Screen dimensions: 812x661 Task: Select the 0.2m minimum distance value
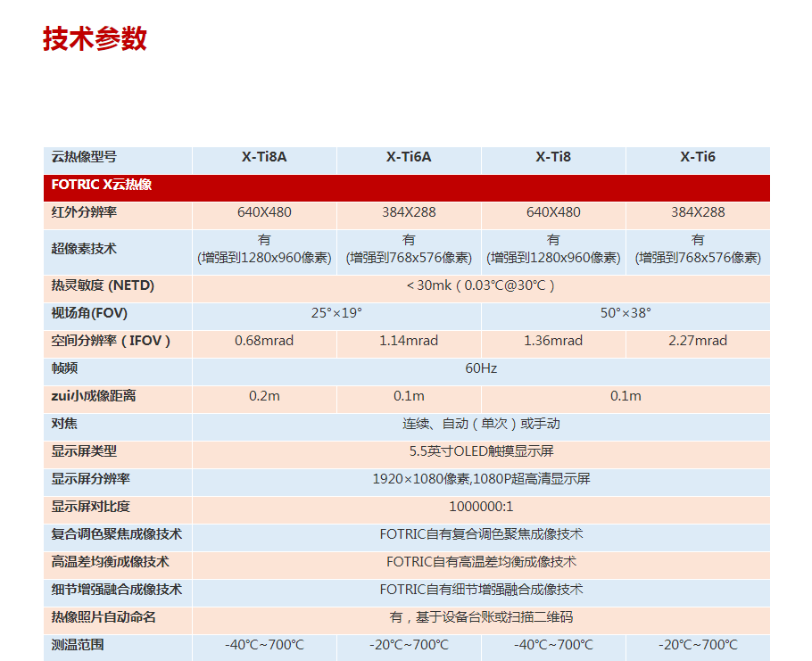point(264,396)
